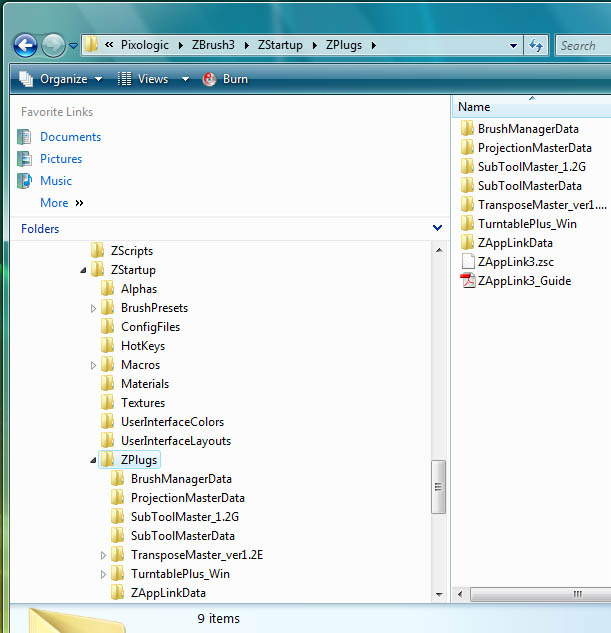
Task: Open the Music favorite link
Action: point(56,180)
